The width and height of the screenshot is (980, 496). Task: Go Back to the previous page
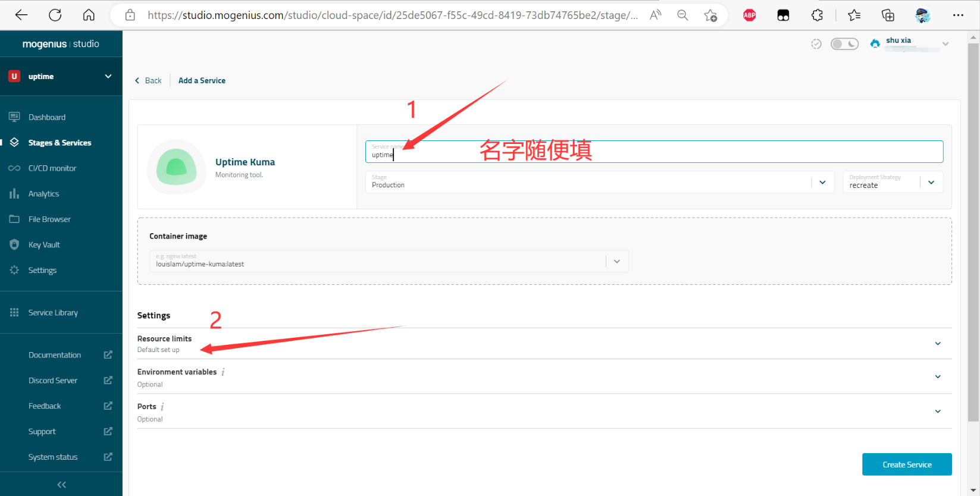pyautogui.click(x=148, y=81)
